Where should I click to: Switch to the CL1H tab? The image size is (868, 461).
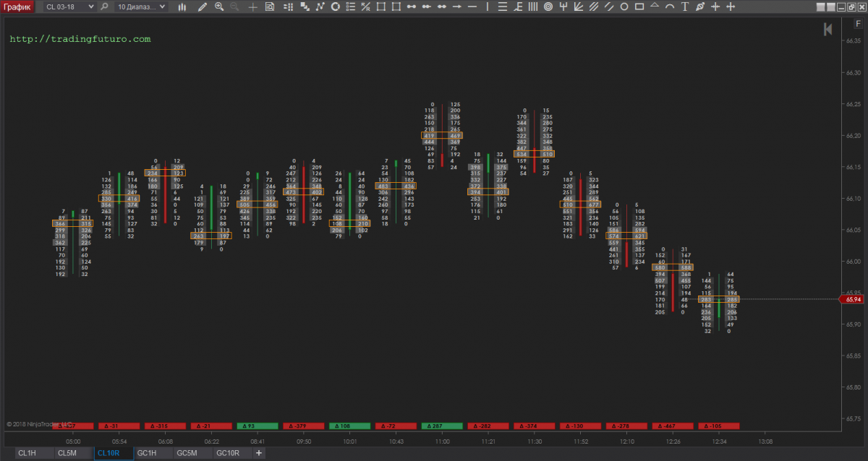(x=27, y=453)
